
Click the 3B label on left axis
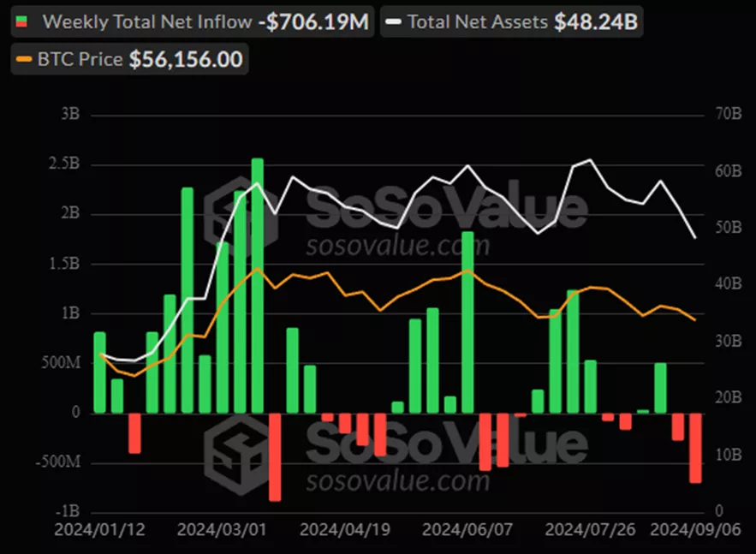pyautogui.click(x=70, y=115)
